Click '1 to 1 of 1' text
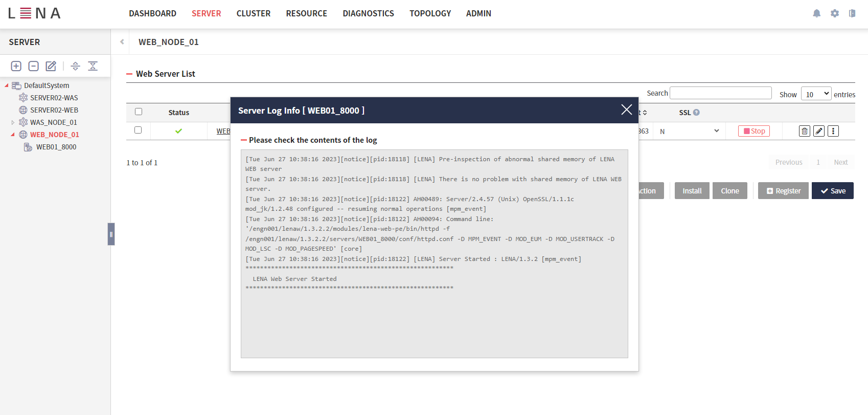This screenshot has width=868, height=415. coord(142,163)
